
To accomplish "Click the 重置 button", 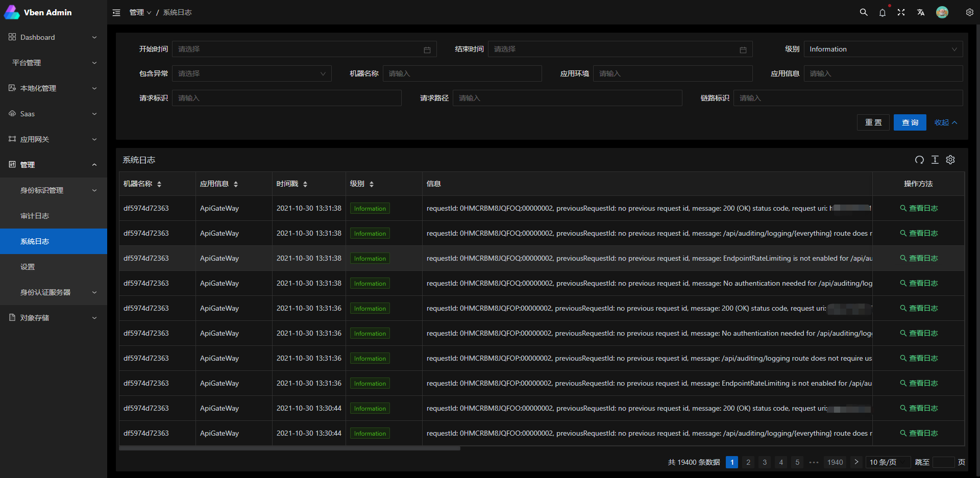I will pyautogui.click(x=873, y=122).
